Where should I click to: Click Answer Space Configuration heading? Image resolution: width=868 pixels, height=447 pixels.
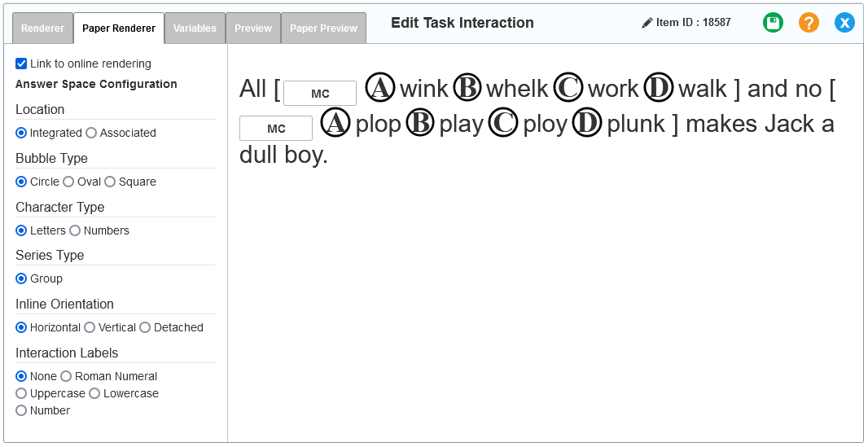click(x=96, y=84)
